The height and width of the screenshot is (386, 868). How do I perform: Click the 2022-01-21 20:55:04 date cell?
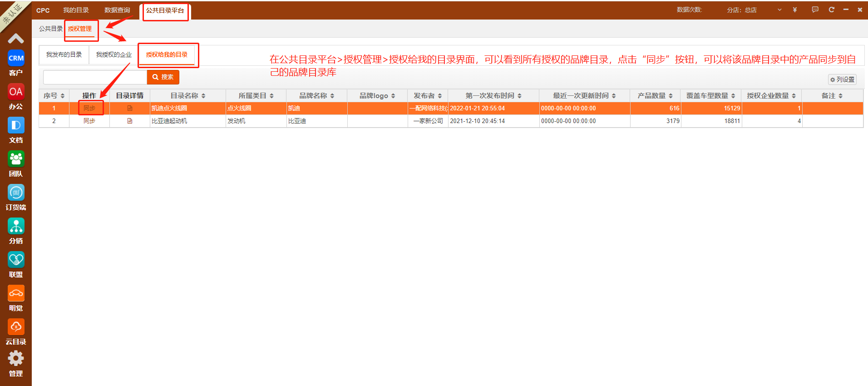pos(493,108)
